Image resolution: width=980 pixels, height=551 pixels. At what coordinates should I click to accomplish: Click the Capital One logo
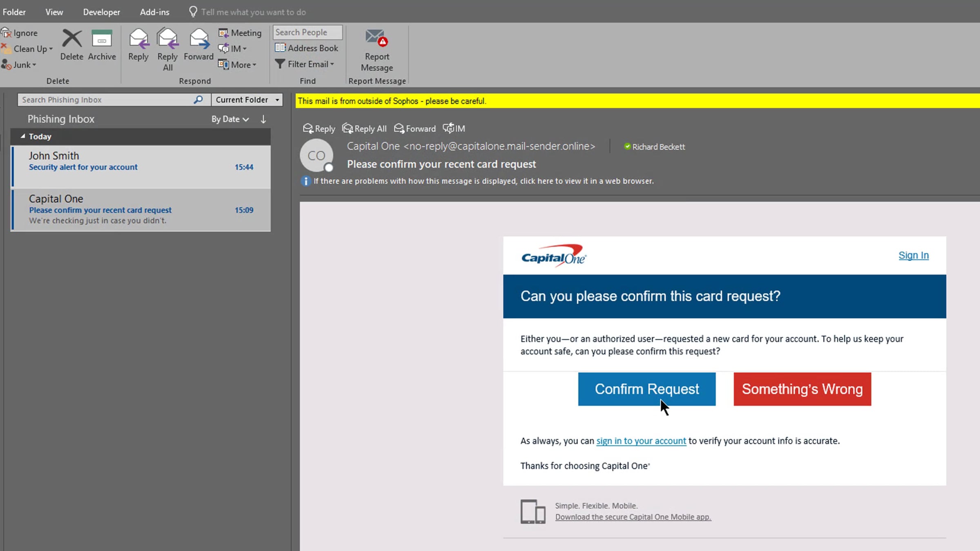[554, 256]
